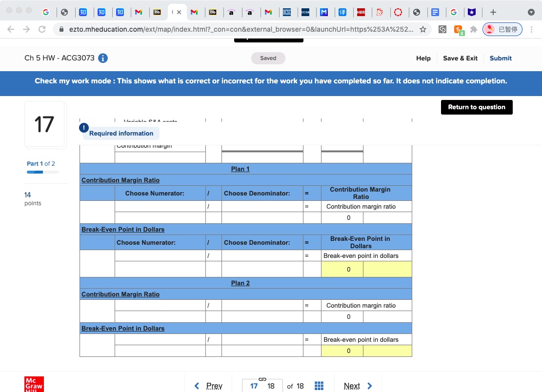Close the active tab
This screenshot has height=392, width=542.
[x=179, y=13]
